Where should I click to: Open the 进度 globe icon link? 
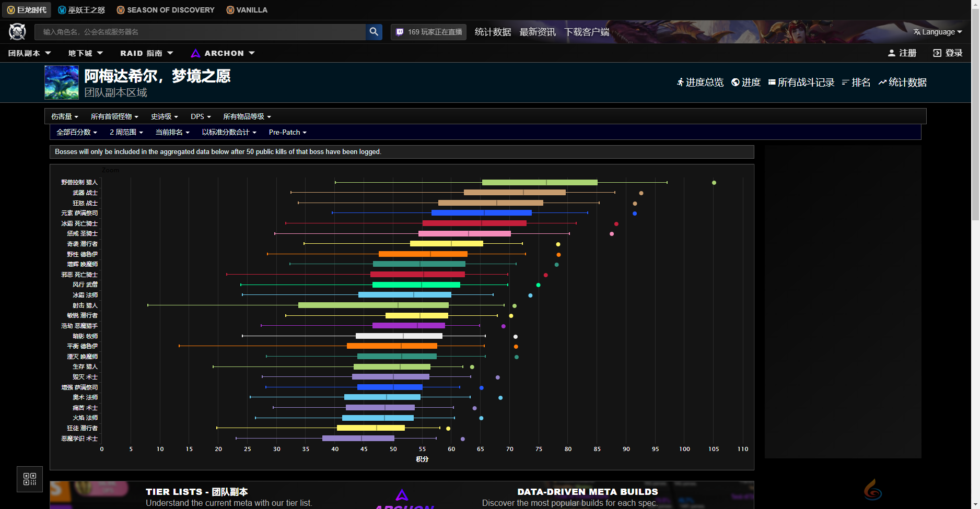pyautogui.click(x=735, y=82)
